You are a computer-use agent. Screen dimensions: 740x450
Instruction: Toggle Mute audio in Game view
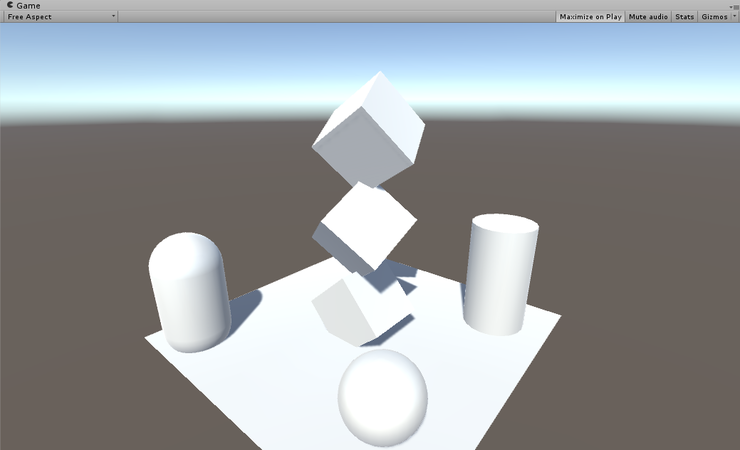point(648,17)
